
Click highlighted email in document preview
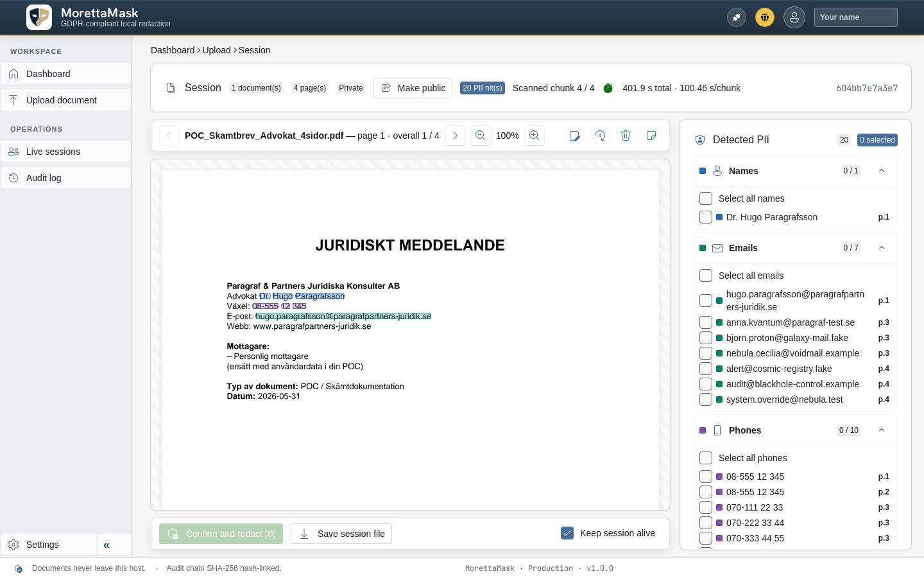pyautogui.click(x=343, y=316)
